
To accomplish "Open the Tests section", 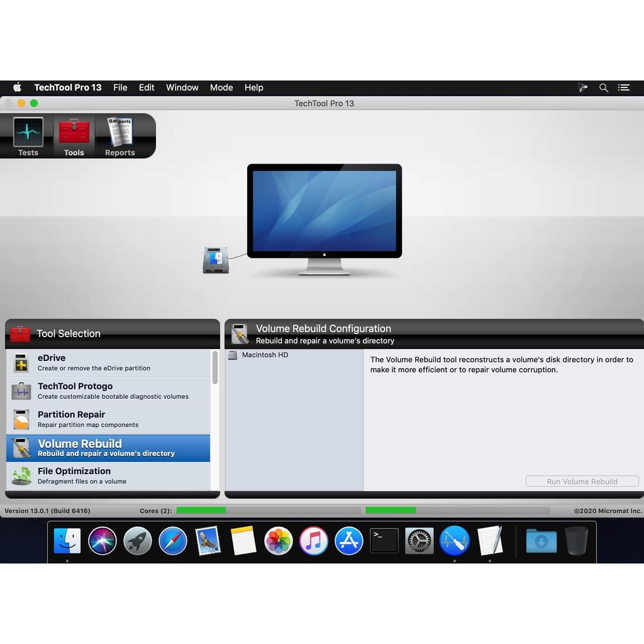I will coord(28,136).
